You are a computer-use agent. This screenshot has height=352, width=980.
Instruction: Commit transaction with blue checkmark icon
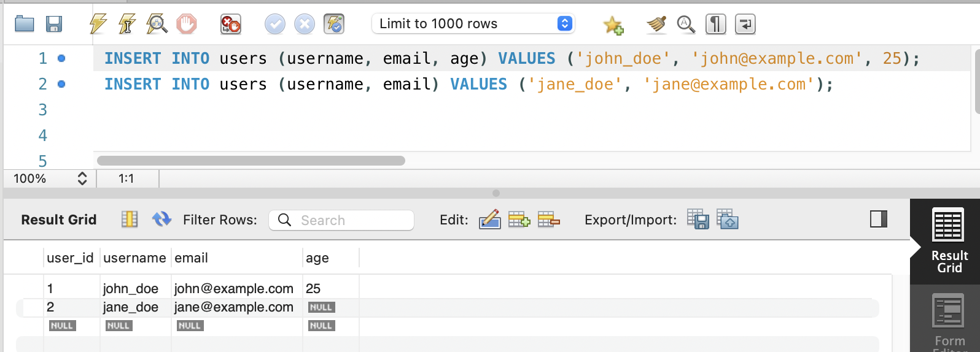click(274, 24)
